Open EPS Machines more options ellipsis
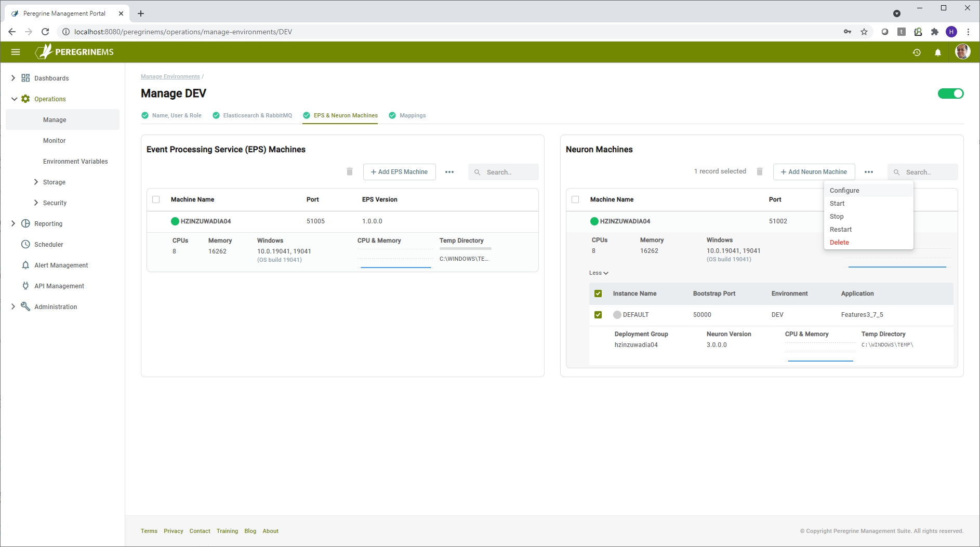This screenshot has width=980, height=547. [449, 172]
